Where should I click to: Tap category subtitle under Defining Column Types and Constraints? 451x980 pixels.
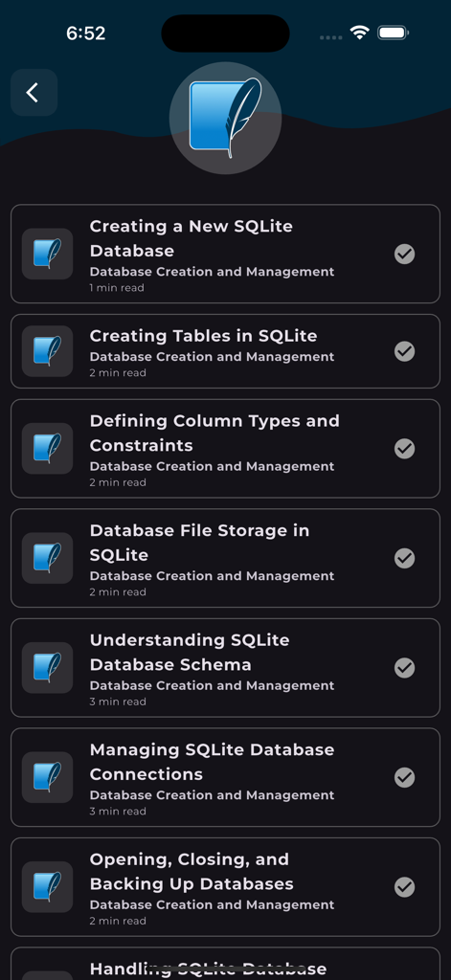[212, 466]
